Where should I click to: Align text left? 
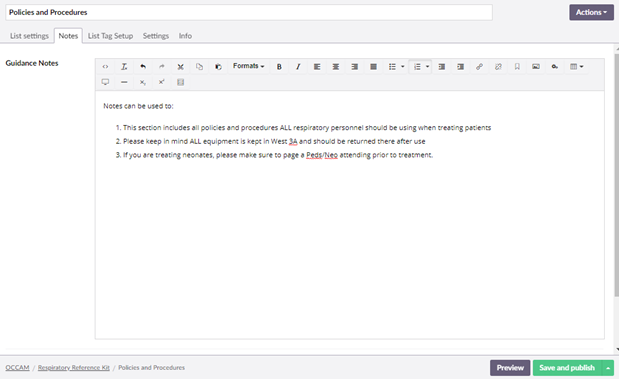click(x=317, y=67)
